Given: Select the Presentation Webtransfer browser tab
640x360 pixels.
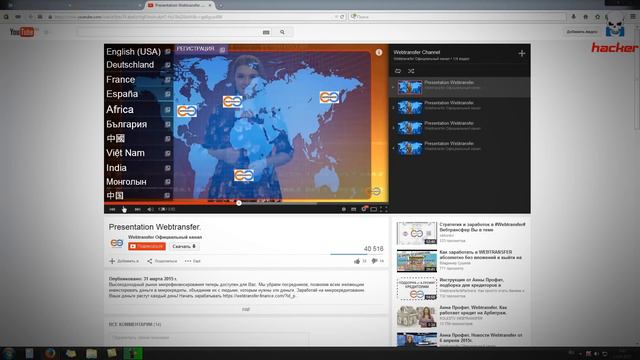Looking at the screenshot, I should pos(180,5).
